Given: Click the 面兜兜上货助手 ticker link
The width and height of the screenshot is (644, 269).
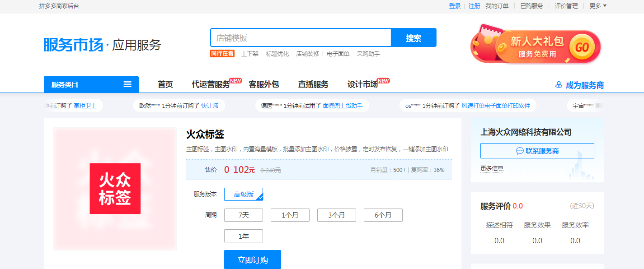Looking at the screenshot, I should (343, 106).
